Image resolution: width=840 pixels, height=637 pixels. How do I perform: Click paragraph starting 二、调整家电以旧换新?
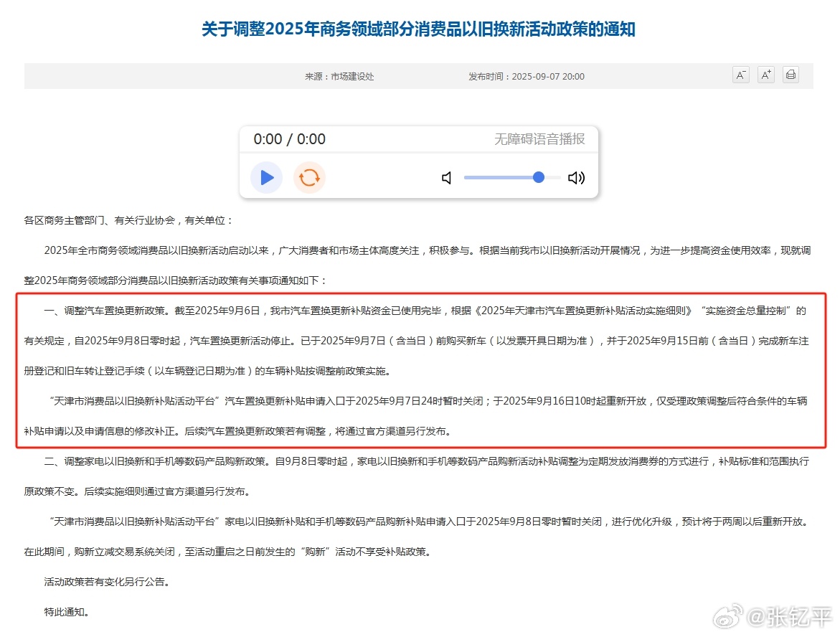tap(416, 476)
